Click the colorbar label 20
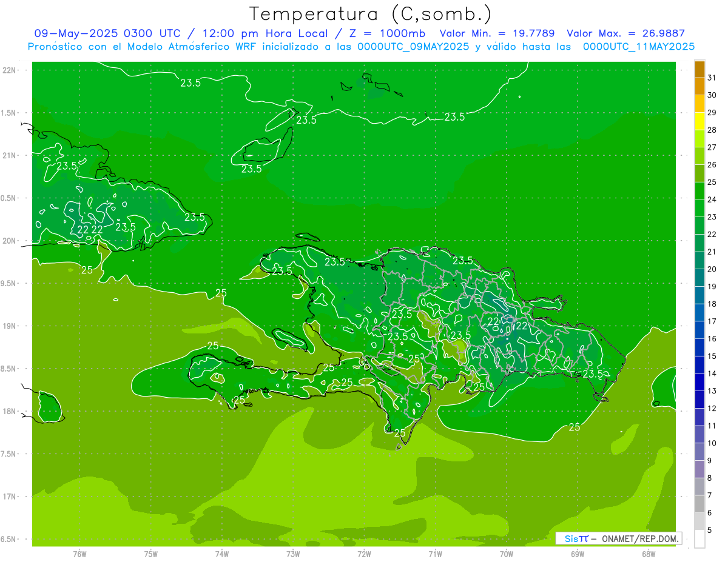The image size is (728, 562). click(712, 269)
